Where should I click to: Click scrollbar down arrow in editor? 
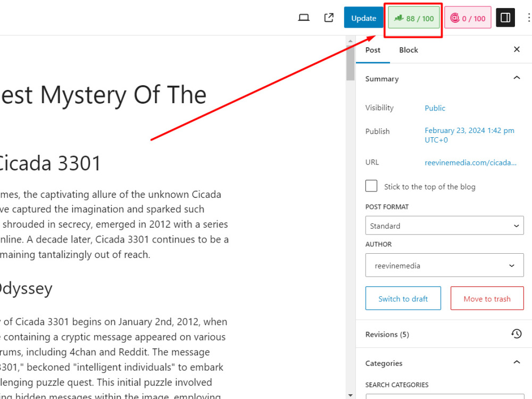(x=351, y=395)
